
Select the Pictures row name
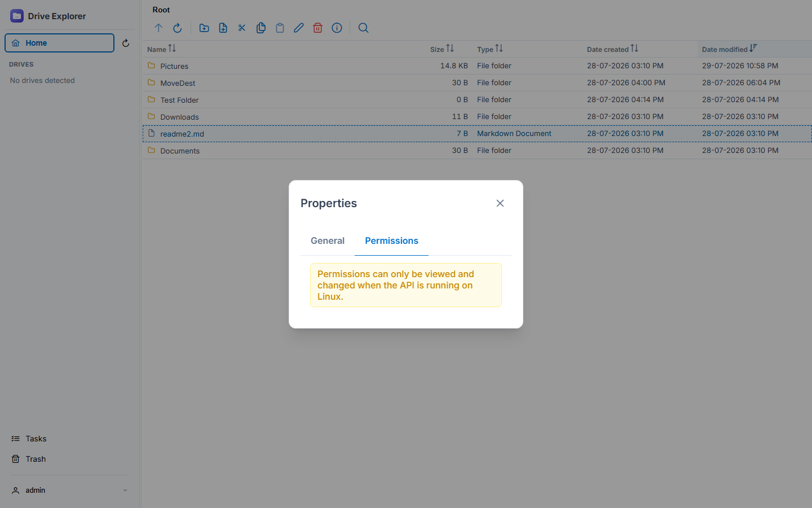pos(174,66)
